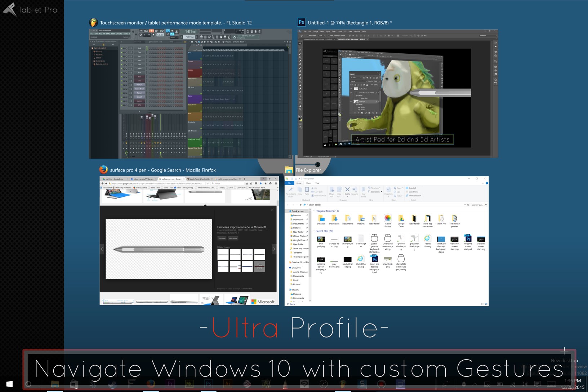Viewport: 588px width, 392px height.
Task: Mute the Kick channel in channel rack
Action: [x=122, y=48]
